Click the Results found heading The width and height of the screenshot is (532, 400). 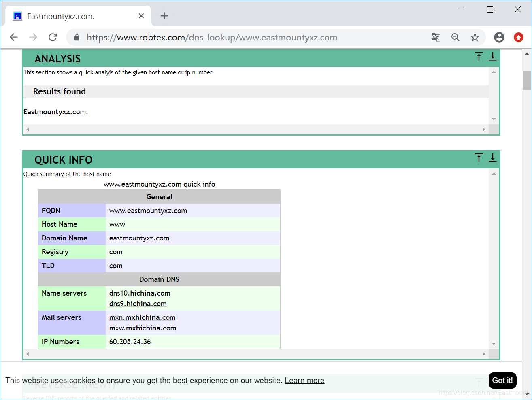pyautogui.click(x=60, y=91)
